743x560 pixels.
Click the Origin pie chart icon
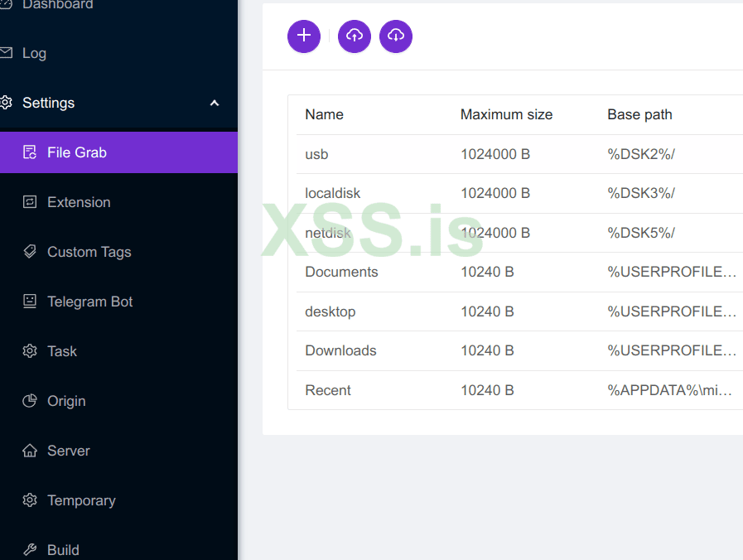[30, 401]
